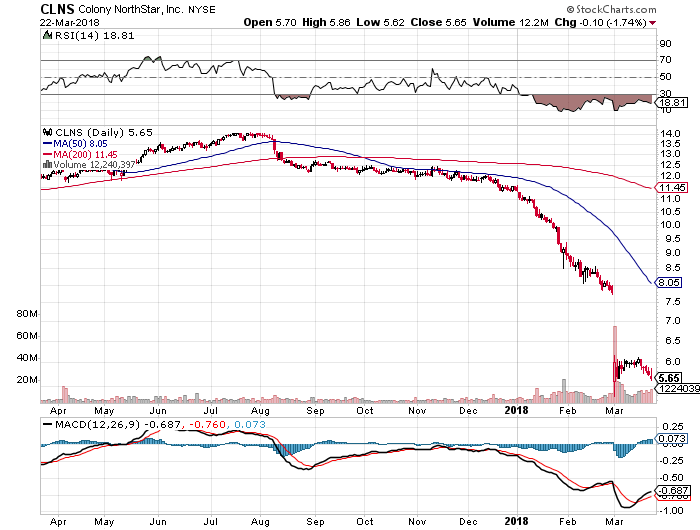Click the CLNS ticker symbol in header

57,9
